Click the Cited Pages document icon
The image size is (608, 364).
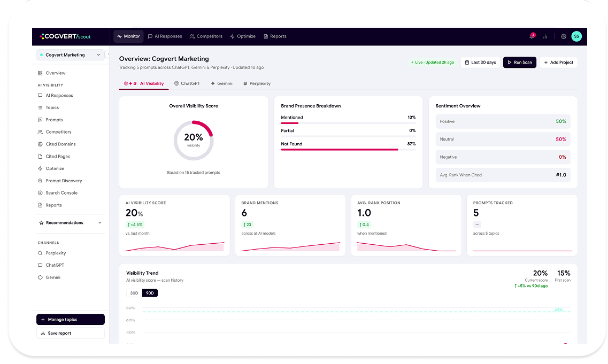[x=40, y=157]
